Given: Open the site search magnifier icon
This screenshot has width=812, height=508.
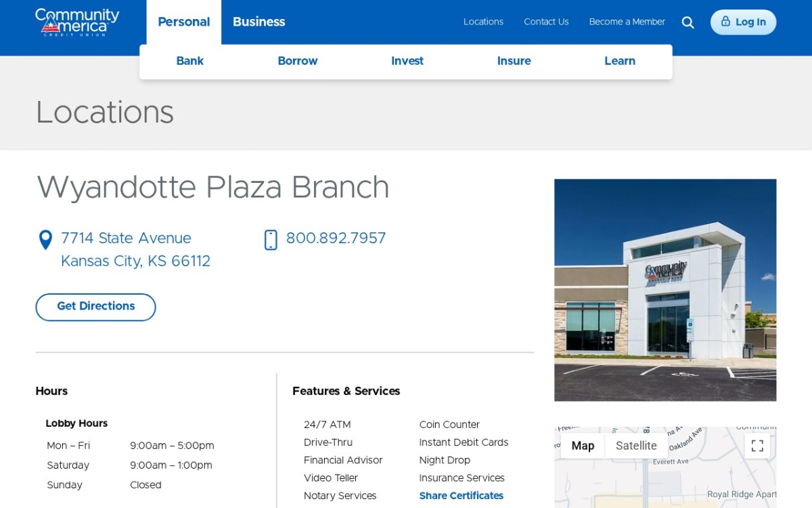Looking at the screenshot, I should point(687,22).
